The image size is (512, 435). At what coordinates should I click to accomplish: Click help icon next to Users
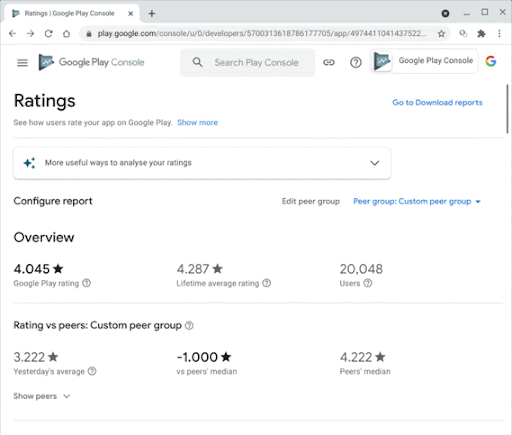coord(368,283)
